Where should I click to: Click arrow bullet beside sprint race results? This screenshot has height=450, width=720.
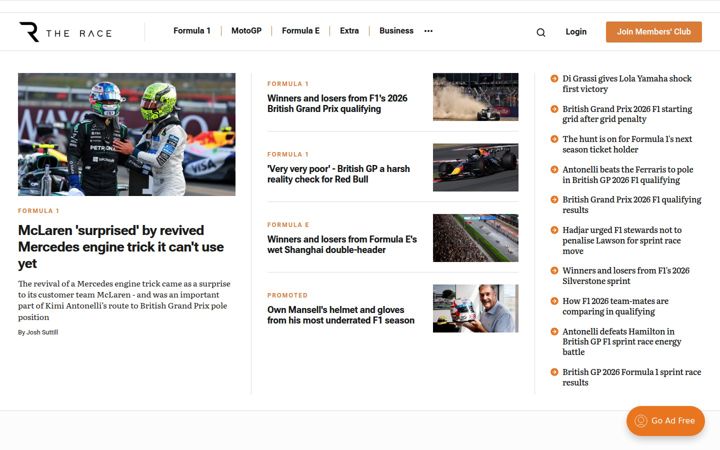click(x=554, y=372)
